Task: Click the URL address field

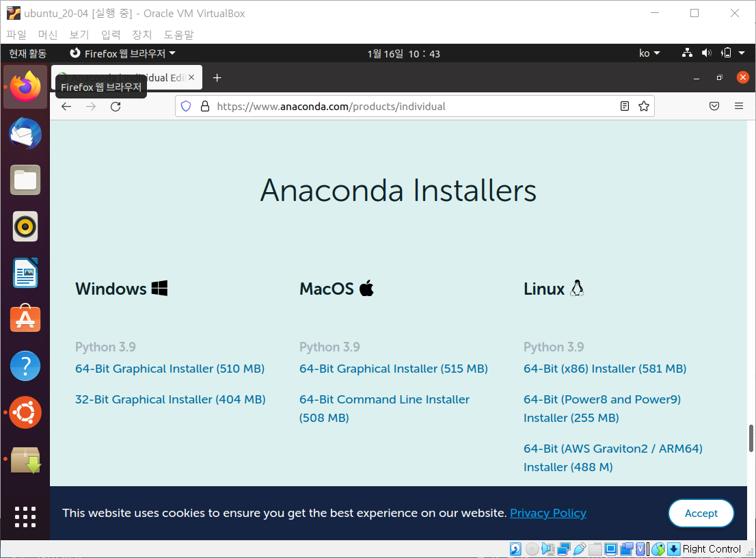Action: coord(415,106)
